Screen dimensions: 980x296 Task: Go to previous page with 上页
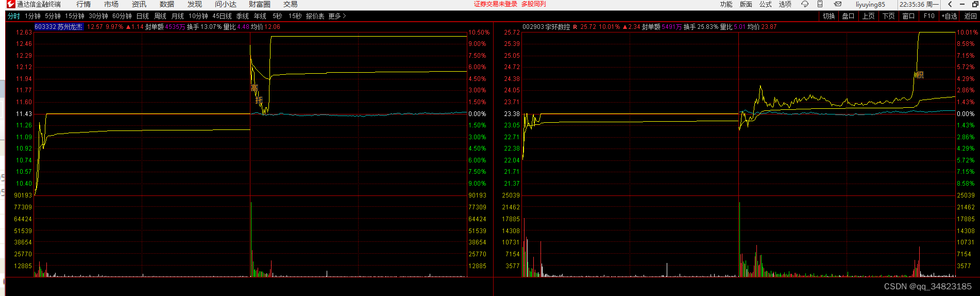click(869, 16)
